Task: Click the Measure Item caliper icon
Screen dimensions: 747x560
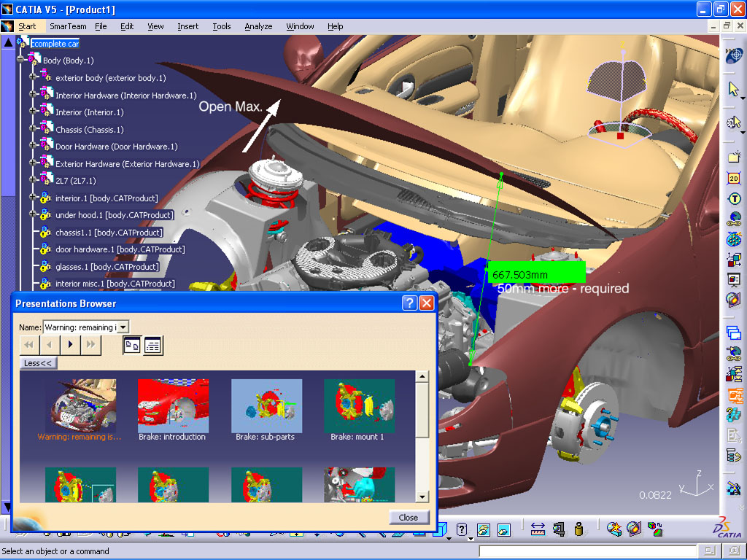Action: [x=558, y=529]
